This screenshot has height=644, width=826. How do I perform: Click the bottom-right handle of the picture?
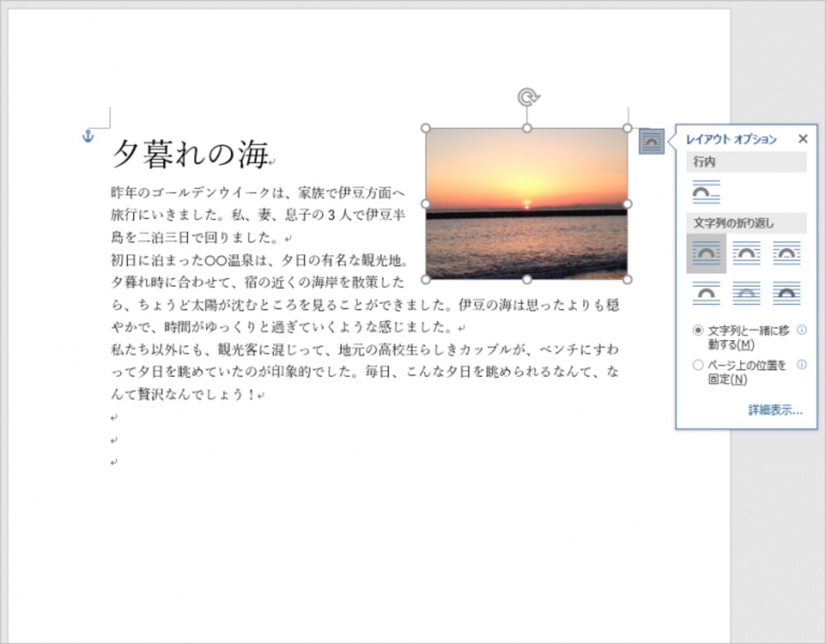coord(627,279)
